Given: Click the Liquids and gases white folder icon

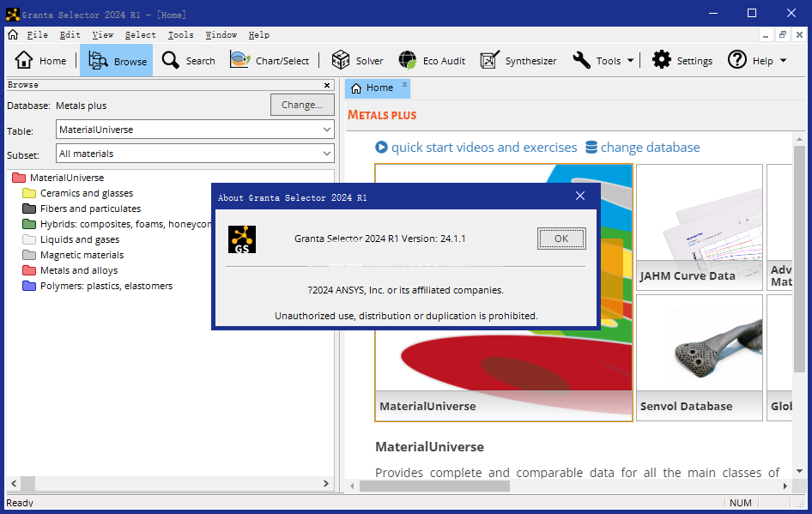Looking at the screenshot, I should click(29, 239).
